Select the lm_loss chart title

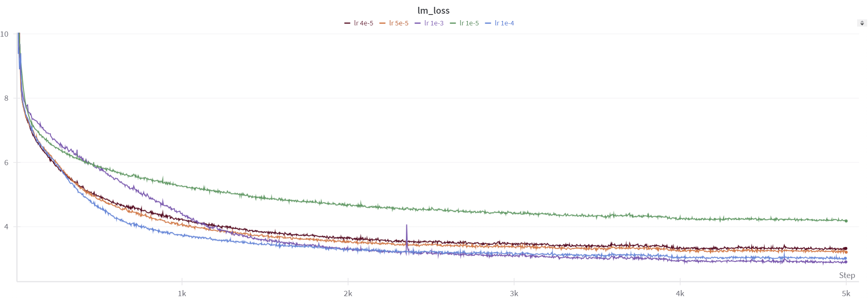tap(434, 10)
